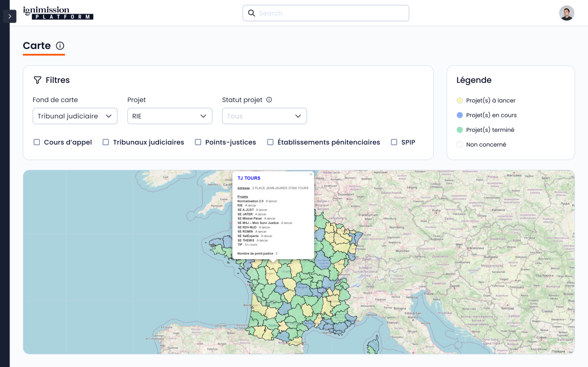Open the Statut projet dropdown
This screenshot has height=367, width=588.
click(x=264, y=116)
